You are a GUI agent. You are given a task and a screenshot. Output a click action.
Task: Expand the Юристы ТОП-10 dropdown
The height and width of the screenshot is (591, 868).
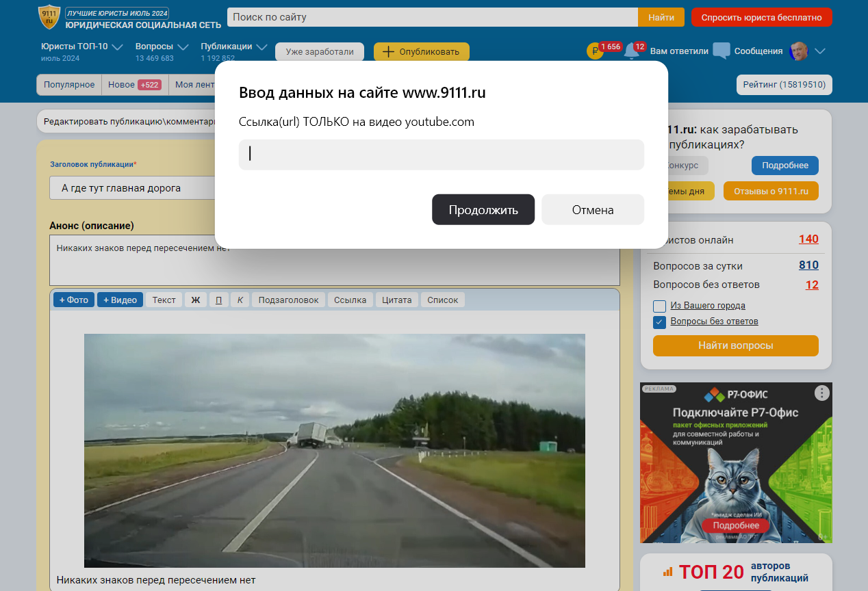click(117, 47)
